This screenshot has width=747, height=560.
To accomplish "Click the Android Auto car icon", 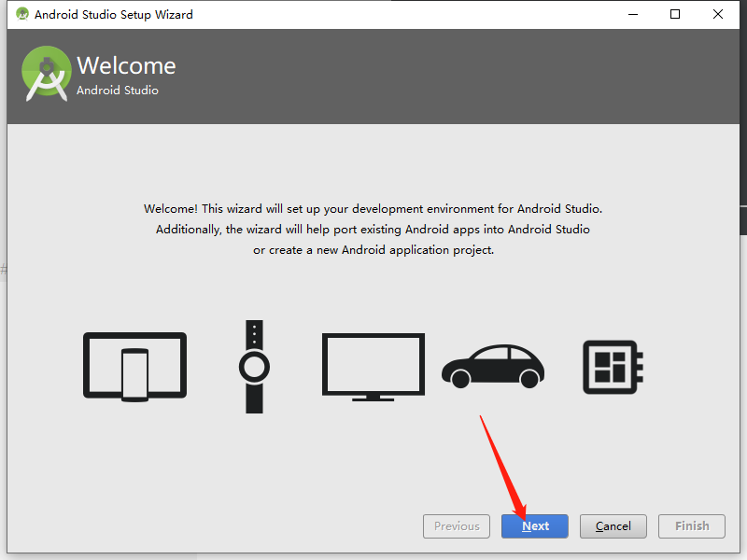I will (x=493, y=366).
